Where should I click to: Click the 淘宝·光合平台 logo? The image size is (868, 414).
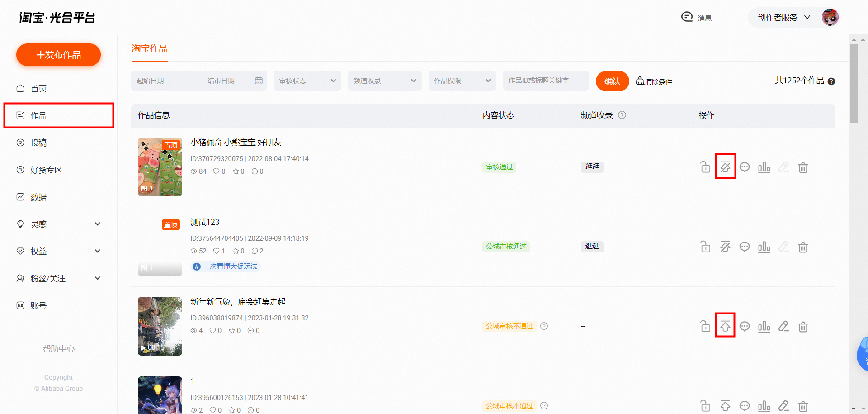[57, 18]
